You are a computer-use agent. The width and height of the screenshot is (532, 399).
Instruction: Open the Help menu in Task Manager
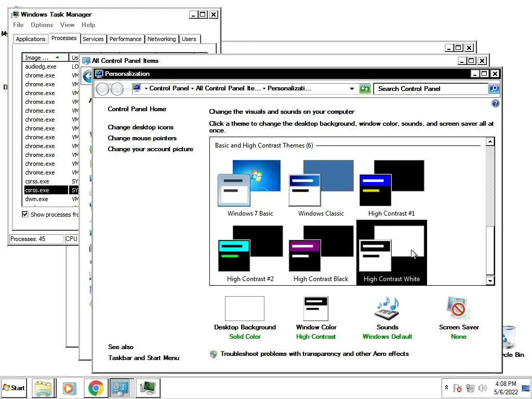click(x=88, y=25)
